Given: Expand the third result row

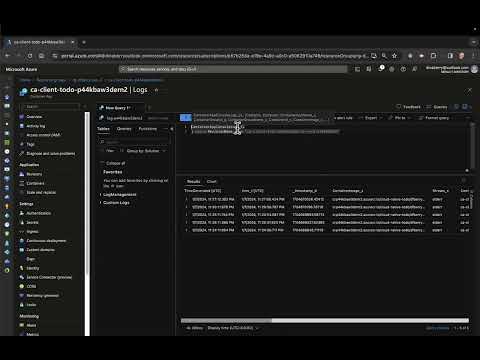Looking at the screenshot, I should tap(187, 215).
